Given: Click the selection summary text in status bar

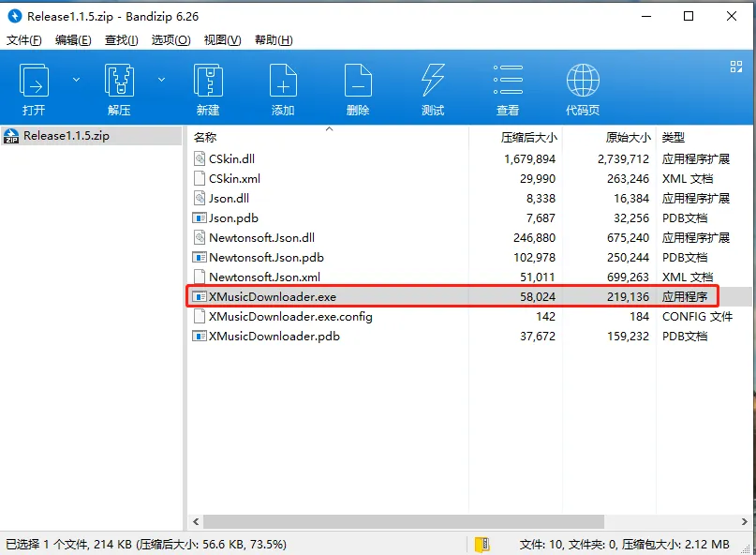Looking at the screenshot, I should pos(146,545).
